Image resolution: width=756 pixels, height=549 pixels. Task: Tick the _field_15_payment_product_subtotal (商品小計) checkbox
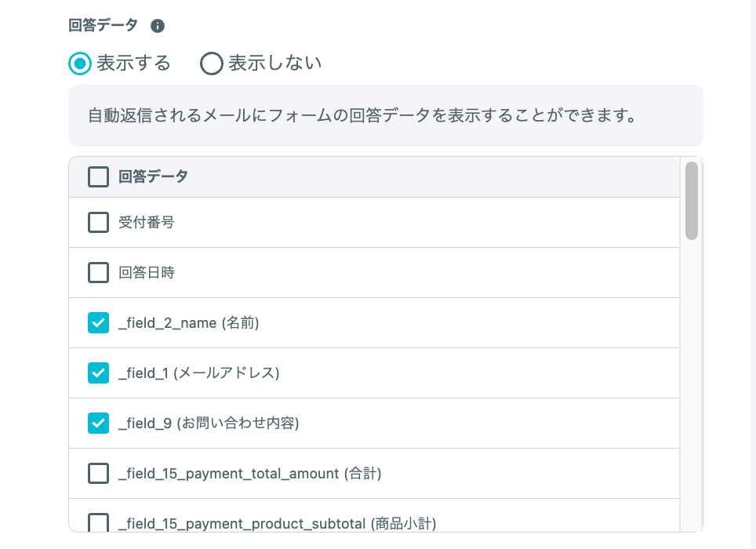(x=98, y=522)
